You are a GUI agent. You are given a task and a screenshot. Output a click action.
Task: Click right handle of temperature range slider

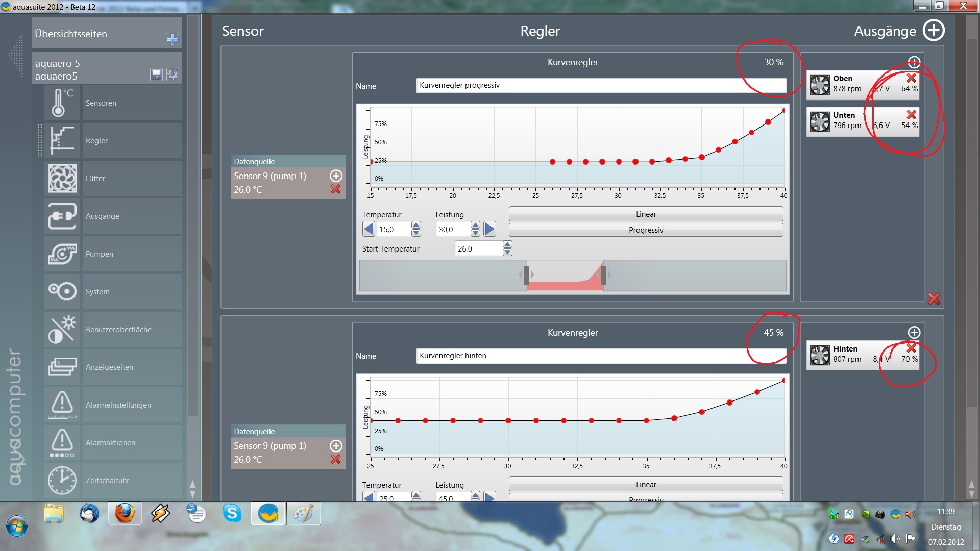(603, 275)
